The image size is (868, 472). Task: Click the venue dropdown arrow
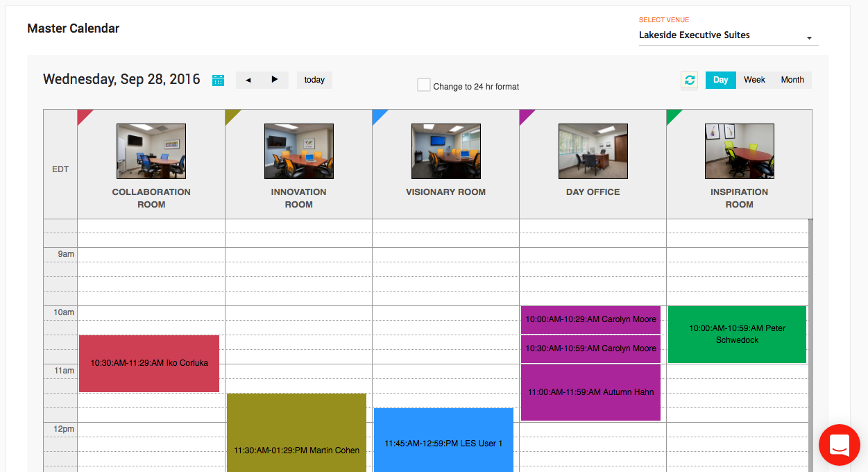tap(809, 39)
